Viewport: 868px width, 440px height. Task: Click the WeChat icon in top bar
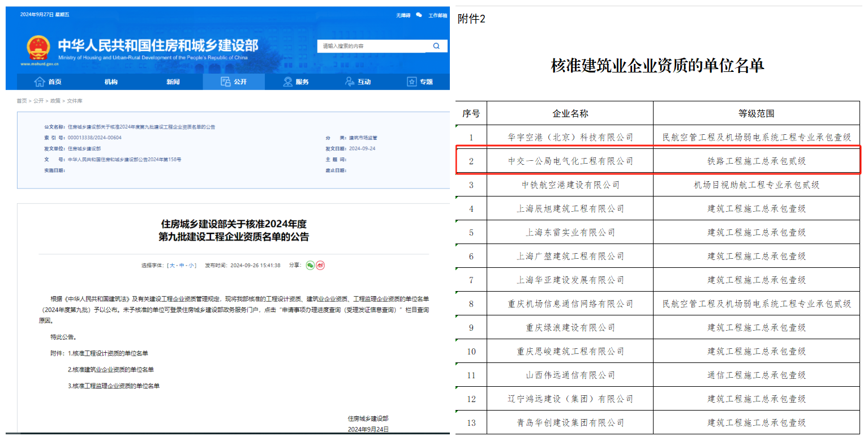pos(419,15)
